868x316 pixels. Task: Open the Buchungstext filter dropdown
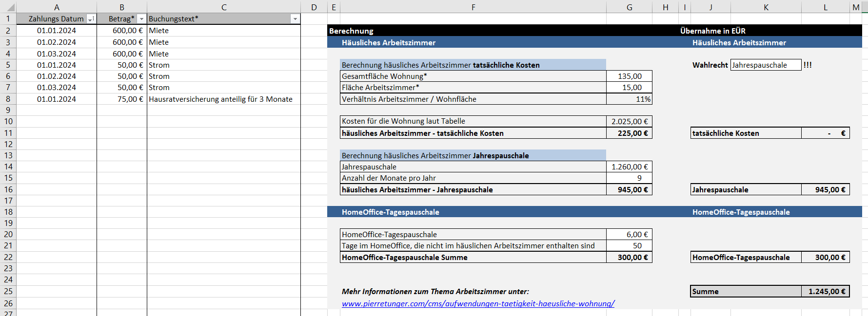[295, 19]
